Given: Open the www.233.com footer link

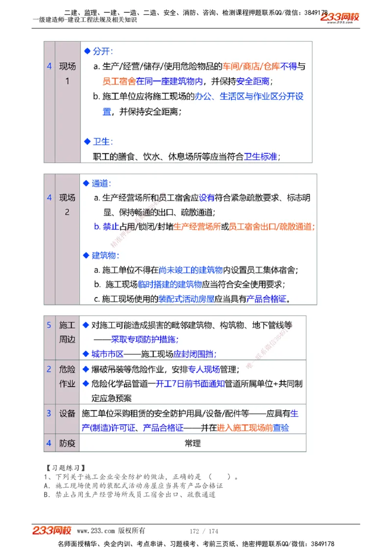Looking at the screenshot, I should (95, 530).
